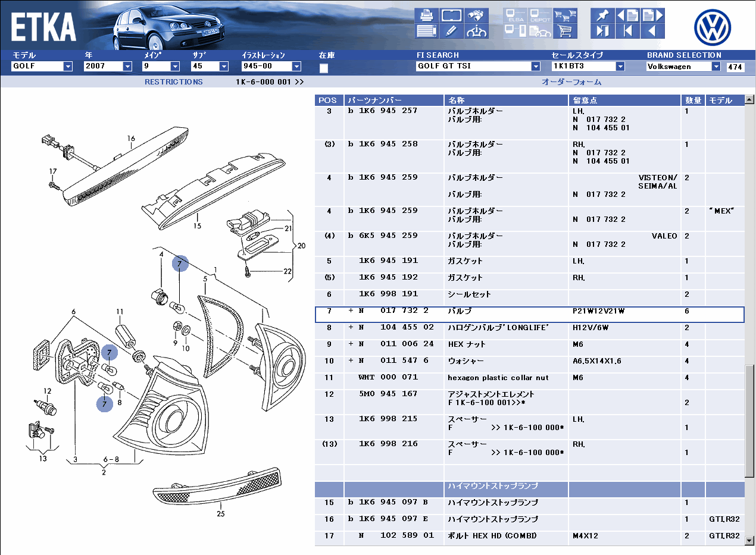Toggle the 在庫 stock checkbox
Image resolution: width=756 pixels, height=555 pixels.
coord(323,68)
